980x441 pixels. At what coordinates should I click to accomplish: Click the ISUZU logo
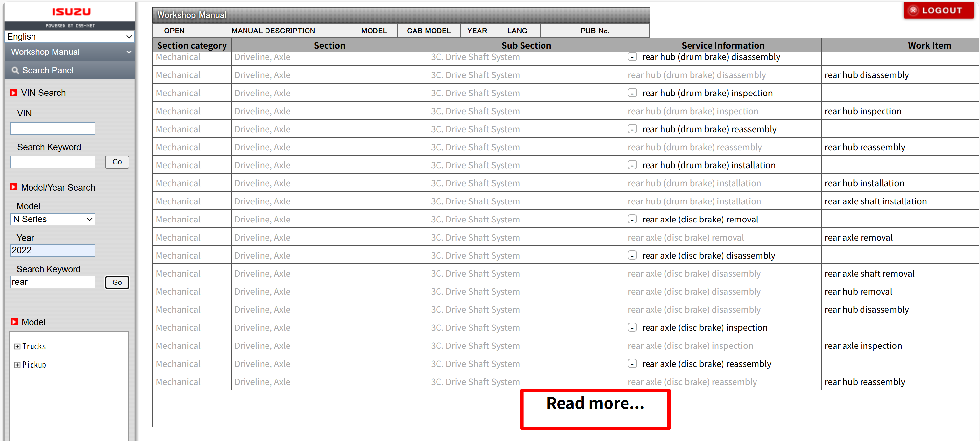pyautogui.click(x=71, y=12)
